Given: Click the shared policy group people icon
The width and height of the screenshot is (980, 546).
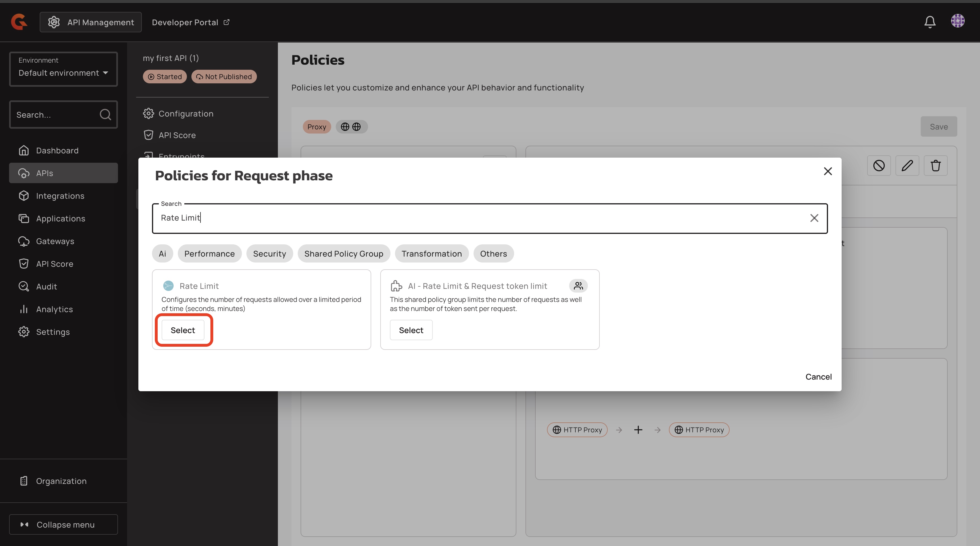Looking at the screenshot, I should [578, 285].
